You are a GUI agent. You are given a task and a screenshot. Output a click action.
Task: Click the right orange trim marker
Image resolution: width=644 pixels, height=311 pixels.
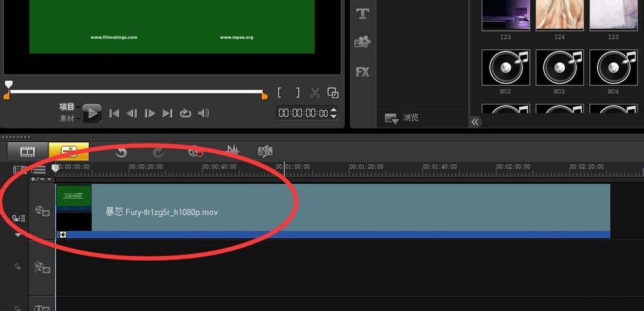[x=265, y=96]
